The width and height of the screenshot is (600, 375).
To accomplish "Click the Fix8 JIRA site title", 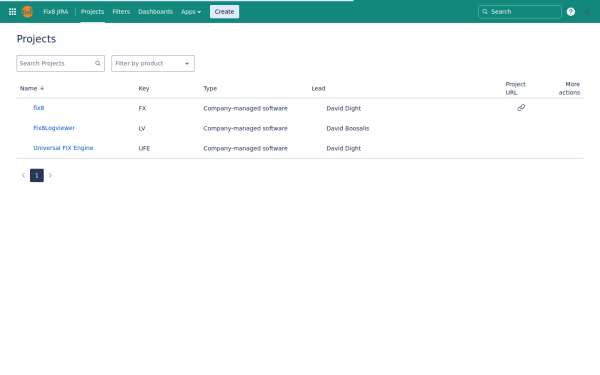I will coord(55,12).
